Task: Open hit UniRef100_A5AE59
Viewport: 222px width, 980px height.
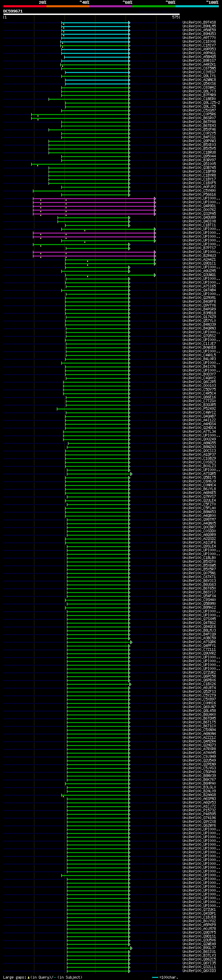Action: (x=199, y=30)
